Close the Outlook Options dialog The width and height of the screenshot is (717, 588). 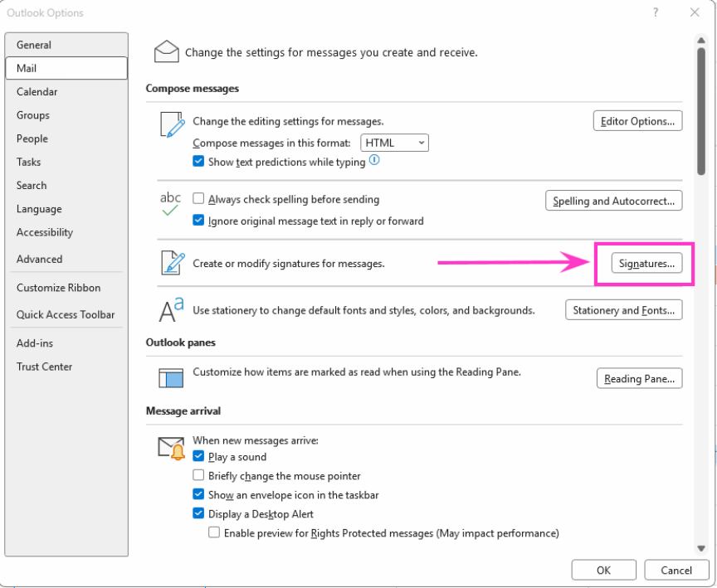point(695,12)
